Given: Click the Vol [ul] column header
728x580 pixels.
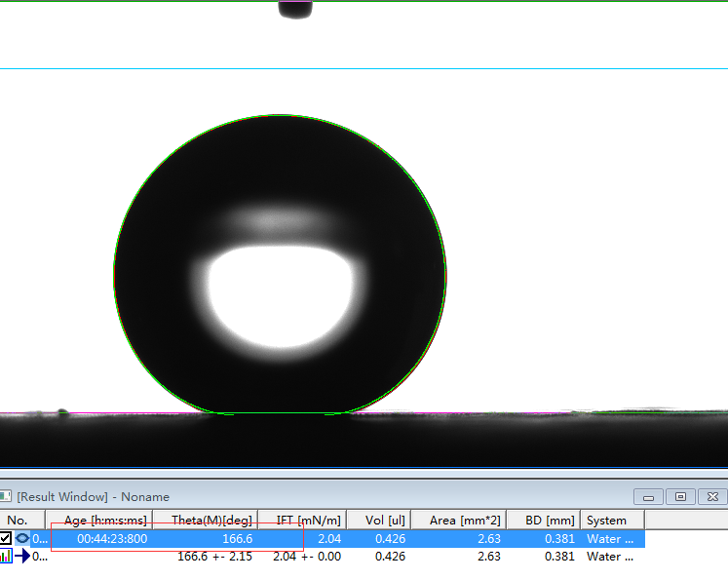Looking at the screenshot, I should tap(383, 520).
